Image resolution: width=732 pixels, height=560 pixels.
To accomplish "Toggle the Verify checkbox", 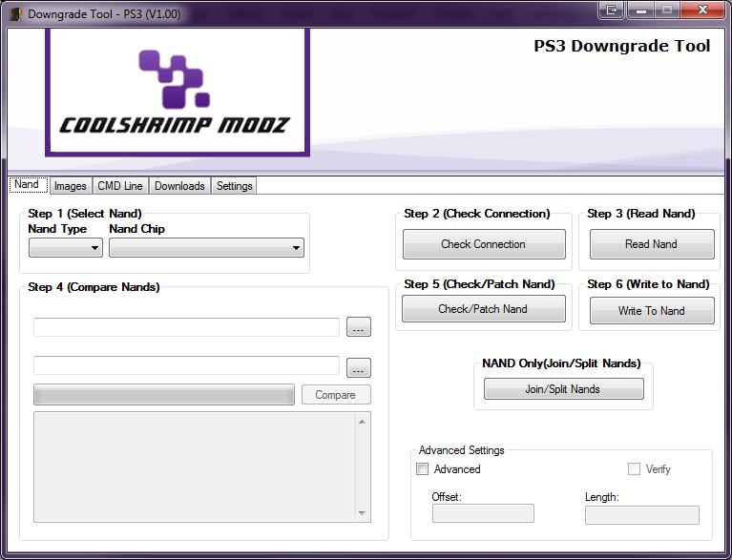I will click(x=634, y=469).
